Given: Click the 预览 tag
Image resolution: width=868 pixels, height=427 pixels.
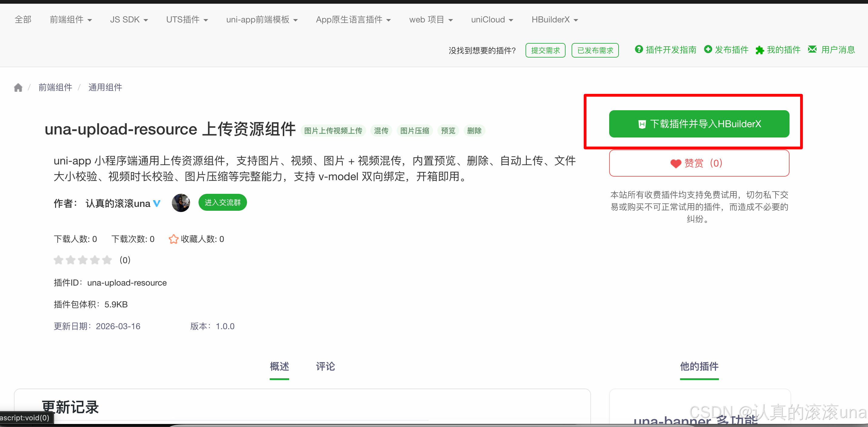Looking at the screenshot, I should (x=448, y=131).
